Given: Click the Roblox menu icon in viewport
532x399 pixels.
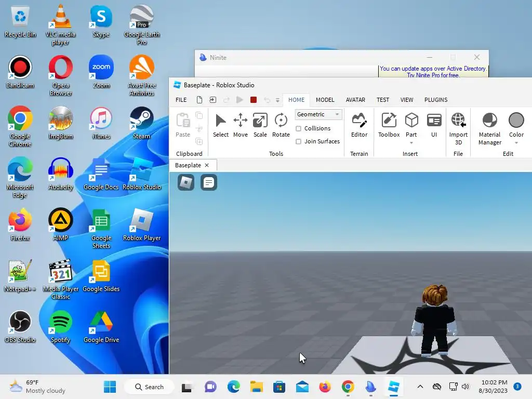Looking at the screenshot, I should [x=186, y=182].
